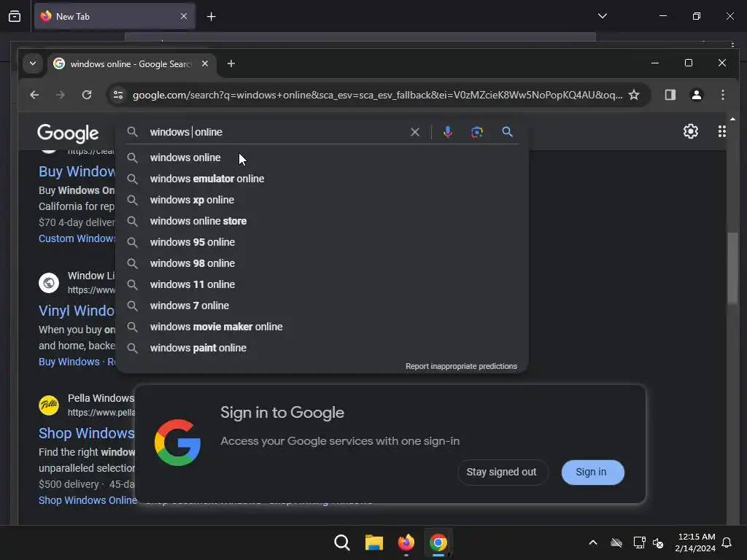Click the Chrome back arrow button
This screenshot has width=747, height=560.
[x=34, y=95]
